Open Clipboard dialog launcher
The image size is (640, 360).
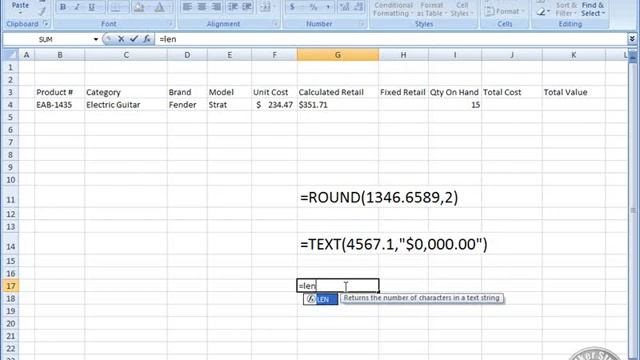pos(46,24)
